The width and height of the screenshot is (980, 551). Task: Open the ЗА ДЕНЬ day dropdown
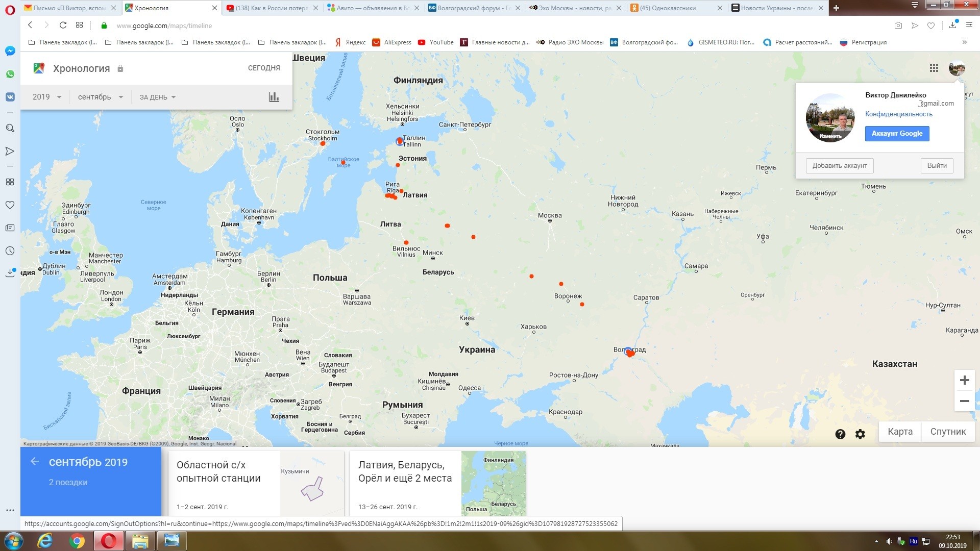coord(157,97)
